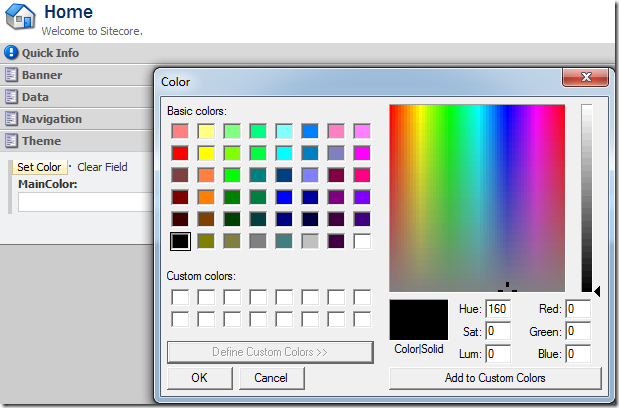Screen dimensions: 619x408
Task: Collapse the Theme section header
Action: [x=42, y=141]
